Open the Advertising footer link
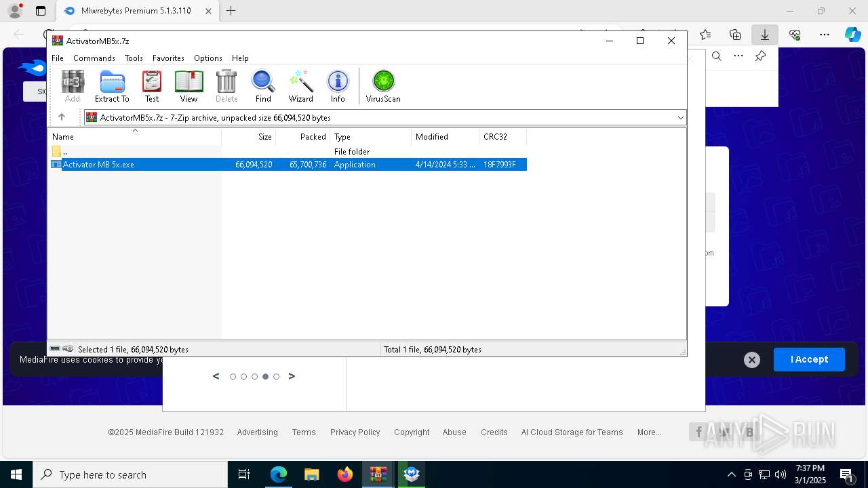Image resolution: width=868 pixels, height=488 pixels. pos(257,432)
